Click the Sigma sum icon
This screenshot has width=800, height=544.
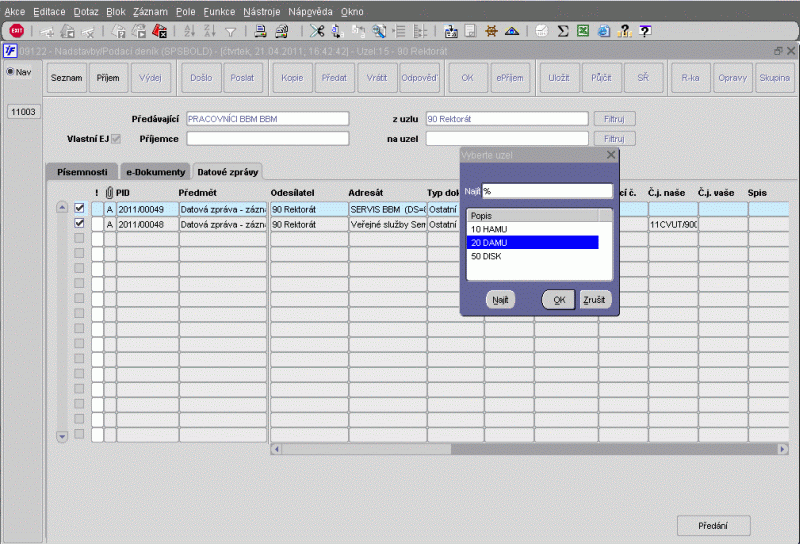pyautogui.click(x=563, y=32)
